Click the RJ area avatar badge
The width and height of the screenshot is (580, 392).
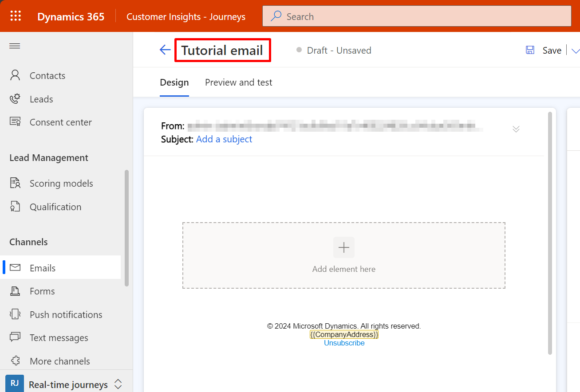(15, 384)
